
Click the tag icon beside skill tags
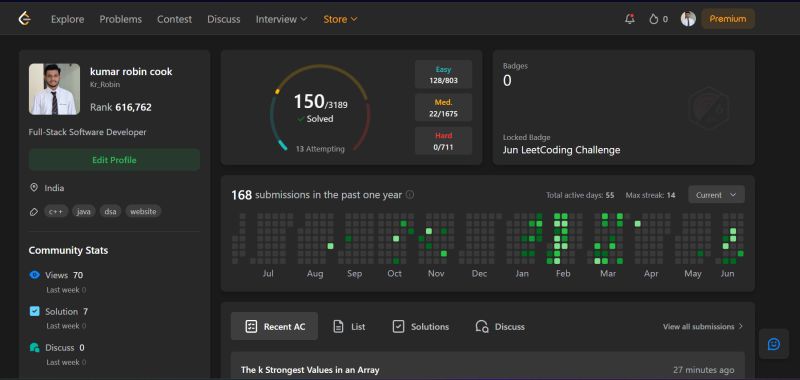click(x=34, y=211)
